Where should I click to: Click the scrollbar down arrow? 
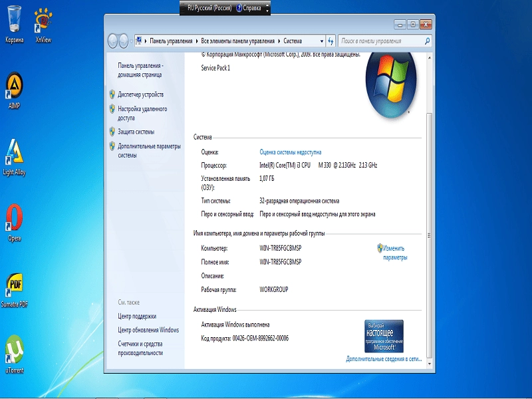tap(429, 364)
